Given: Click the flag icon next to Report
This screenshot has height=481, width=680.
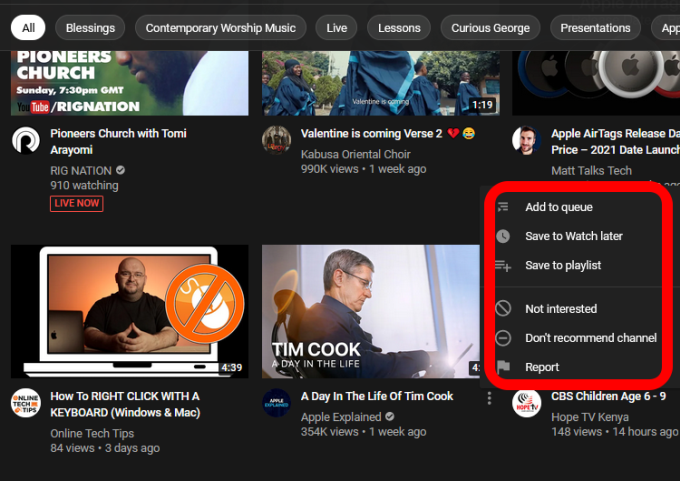Looking at the screenshot, I should [x=504, y=367].
